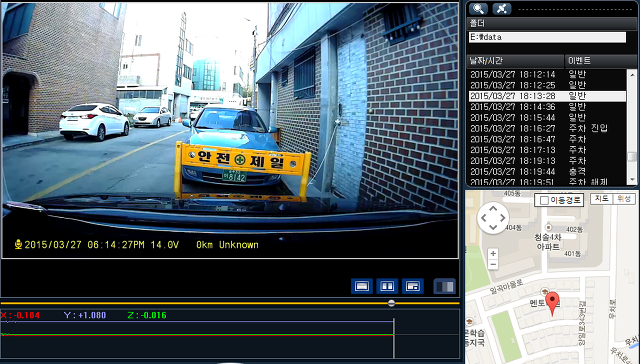
Task: Click the G-sensor graph timeline marker line
Action: 394,339
